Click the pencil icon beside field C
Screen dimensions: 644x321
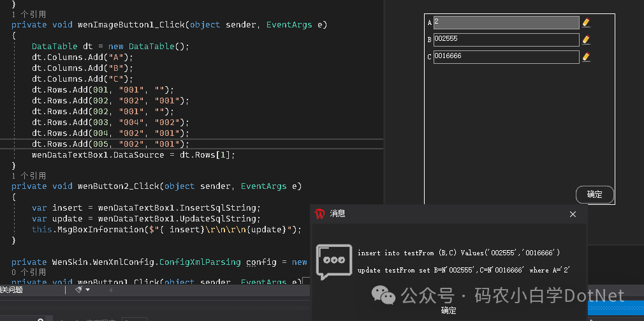tap(586, 57)
